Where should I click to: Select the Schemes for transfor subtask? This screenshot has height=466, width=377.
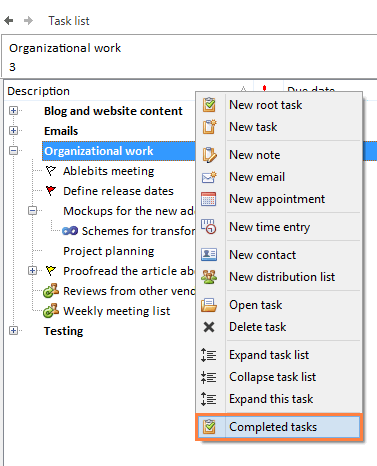(x=138, y=231)
